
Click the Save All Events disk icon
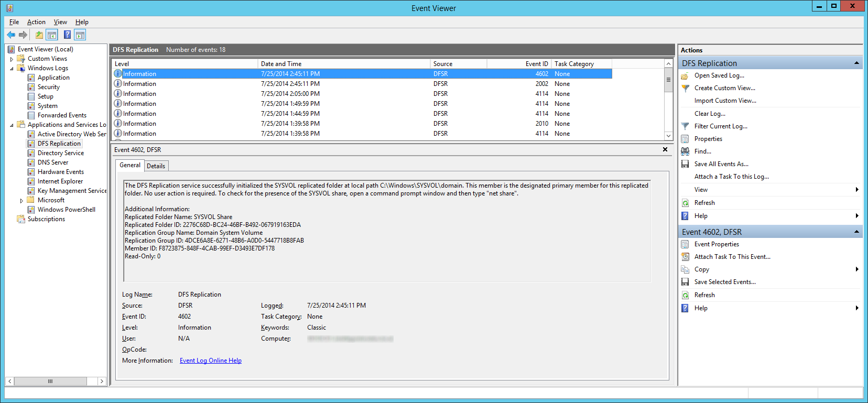pyautogui.click(x=685, y=164)
